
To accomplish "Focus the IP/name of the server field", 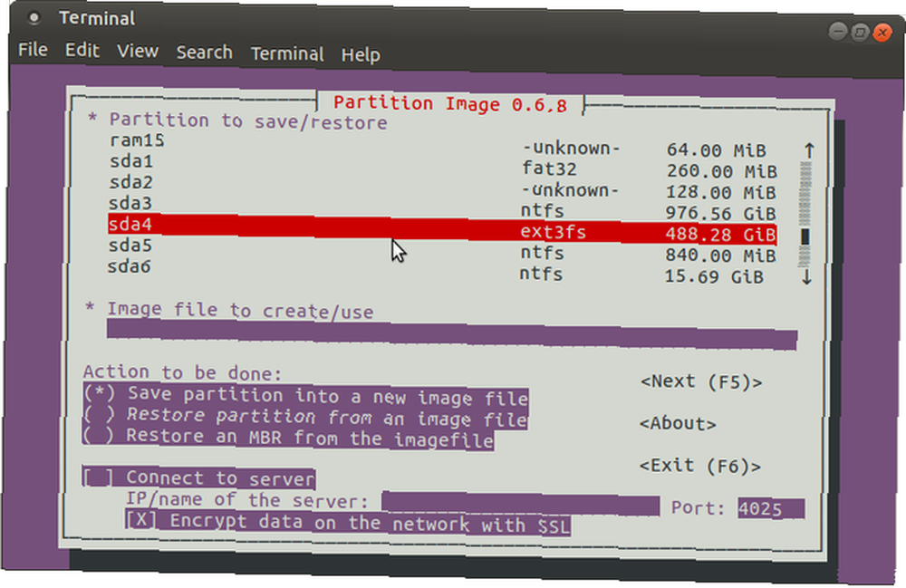I will click(x=520, y=505).
